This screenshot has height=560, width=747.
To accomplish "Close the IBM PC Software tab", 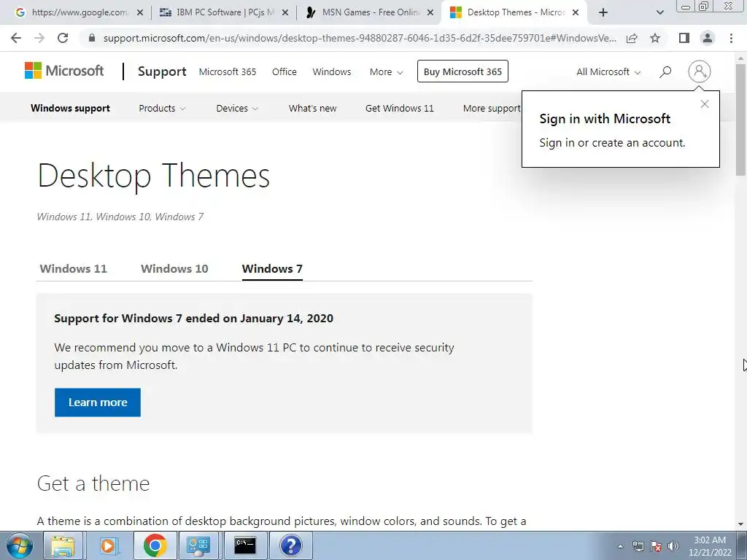I will point(285,13).
